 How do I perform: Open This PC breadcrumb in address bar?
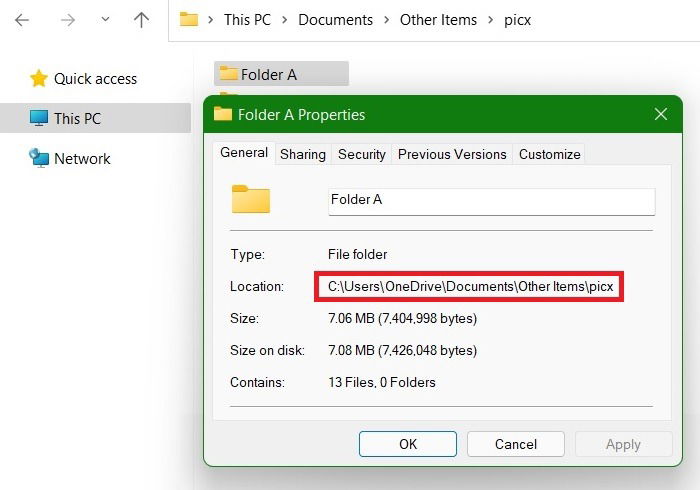tap(247, 20)
